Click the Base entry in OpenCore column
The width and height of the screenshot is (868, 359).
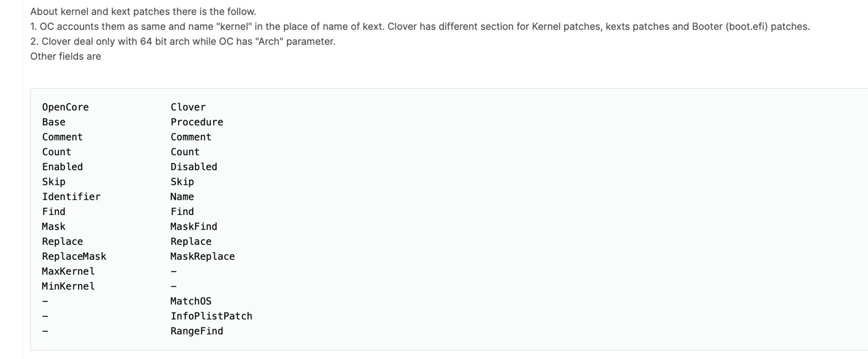point(53,122)
